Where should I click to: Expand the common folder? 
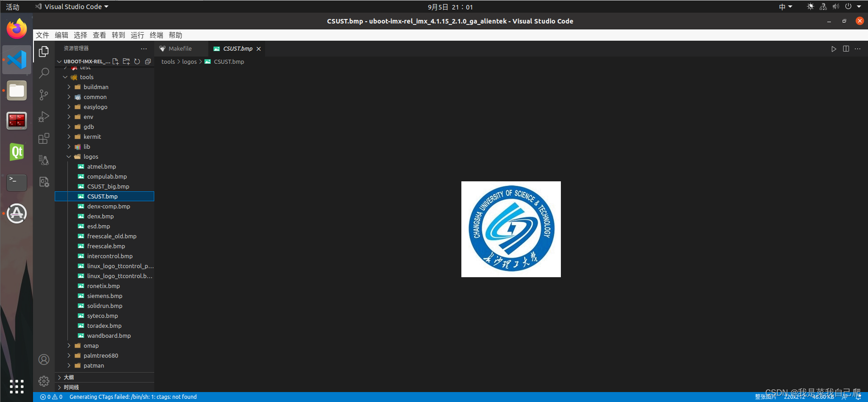(69, 97)
